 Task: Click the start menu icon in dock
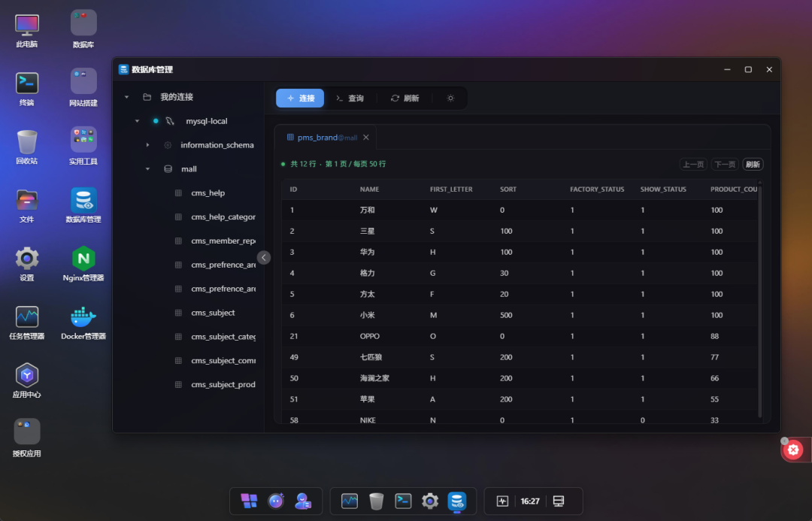pos(249,501)
